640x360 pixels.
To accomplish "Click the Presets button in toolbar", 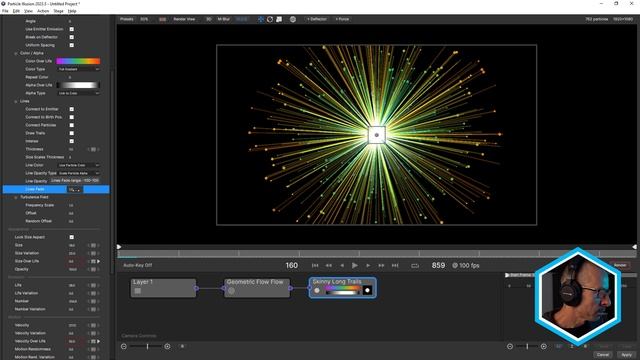I will pyautogui.click(x=127, y=19).
